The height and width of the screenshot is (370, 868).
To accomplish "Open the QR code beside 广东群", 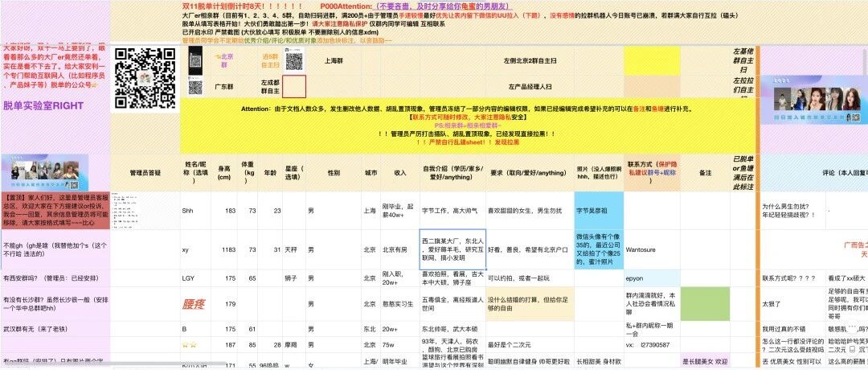I will pos(194,88).
